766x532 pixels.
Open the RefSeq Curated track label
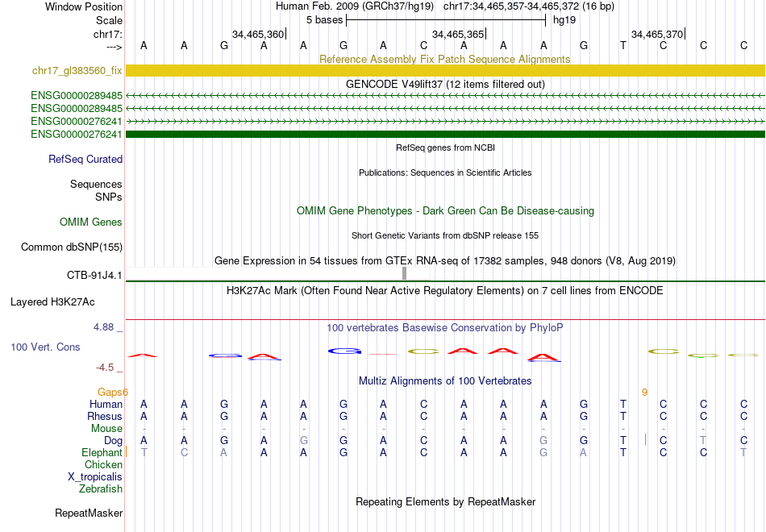point(85,160)
